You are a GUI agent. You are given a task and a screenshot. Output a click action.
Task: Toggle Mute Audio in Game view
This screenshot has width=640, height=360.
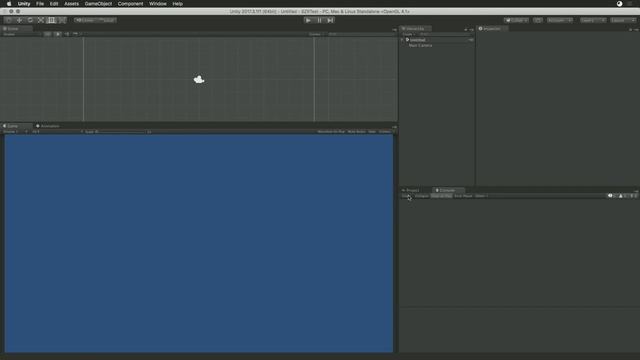coord(356,132)
